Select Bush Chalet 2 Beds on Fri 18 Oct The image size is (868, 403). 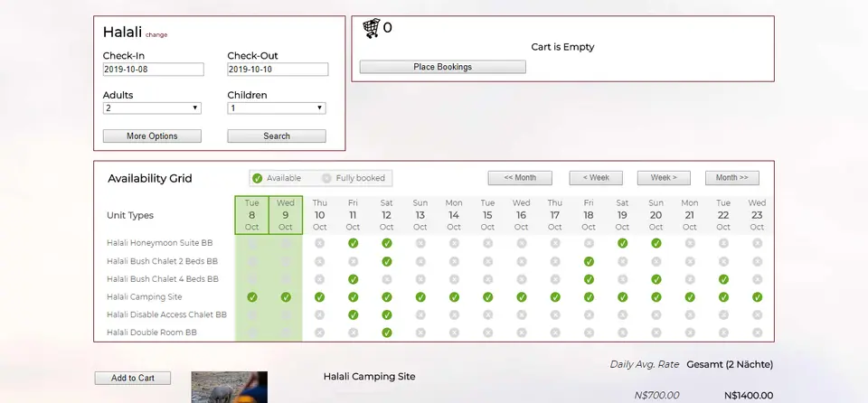tap(589, 261)
